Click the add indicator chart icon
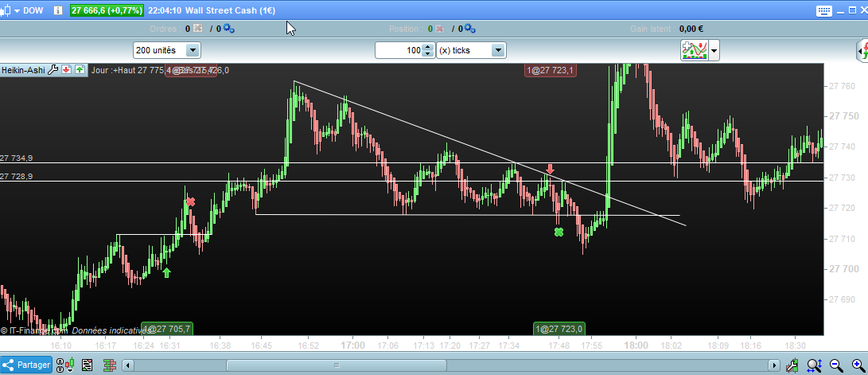Image resolution: width=868 pixels, height=375 pixels. point(695,50)
